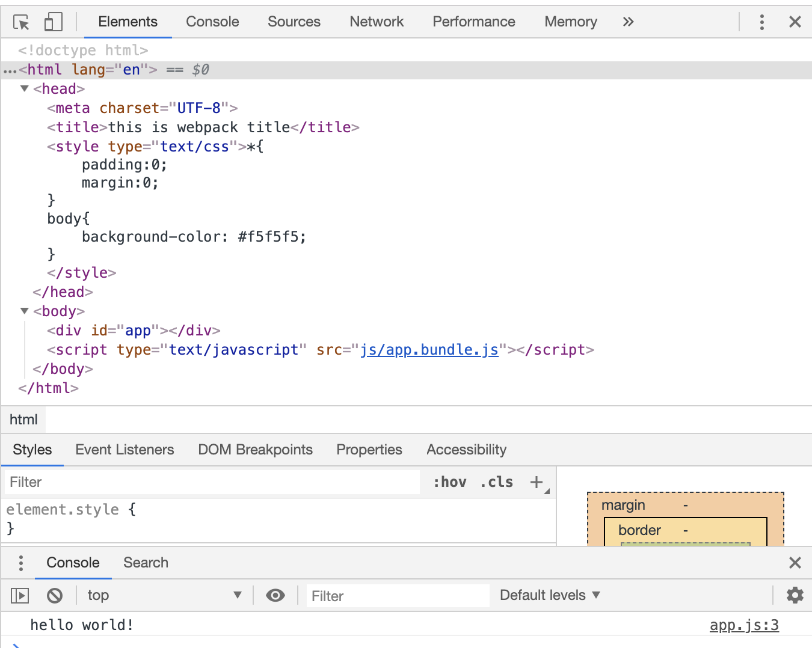Open the DOM Breakpoints tab
The height and width of the screenshot is (648, 812).
click(255, 450)
